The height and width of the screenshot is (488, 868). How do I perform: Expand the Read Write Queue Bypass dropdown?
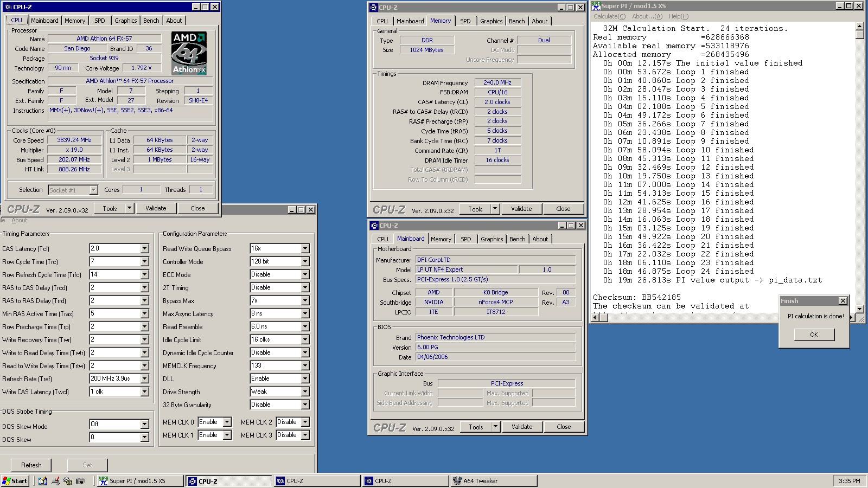pyautogui.click(x=305, y=248)
